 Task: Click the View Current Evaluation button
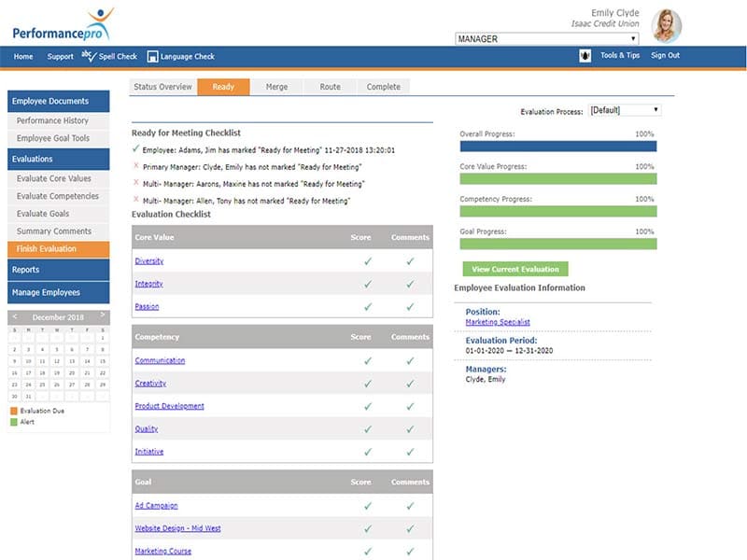(515, 269)
